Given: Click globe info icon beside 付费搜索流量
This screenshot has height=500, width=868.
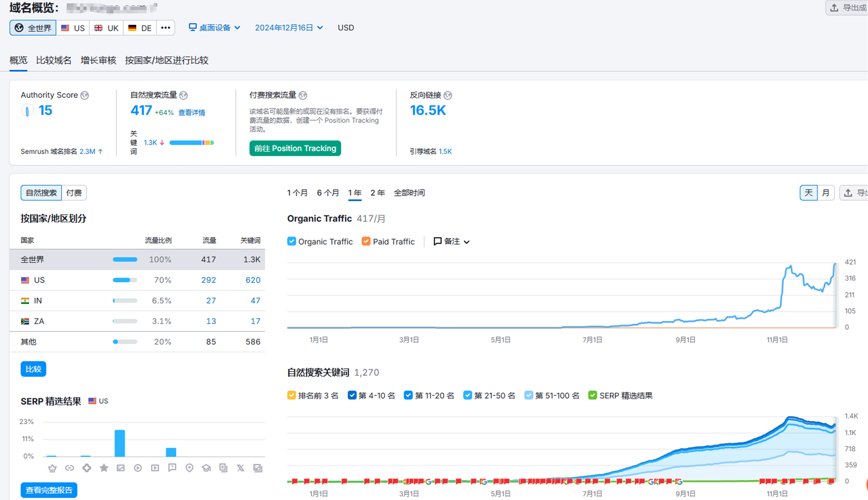Looking at the screenshot, I should click(303, 95).
